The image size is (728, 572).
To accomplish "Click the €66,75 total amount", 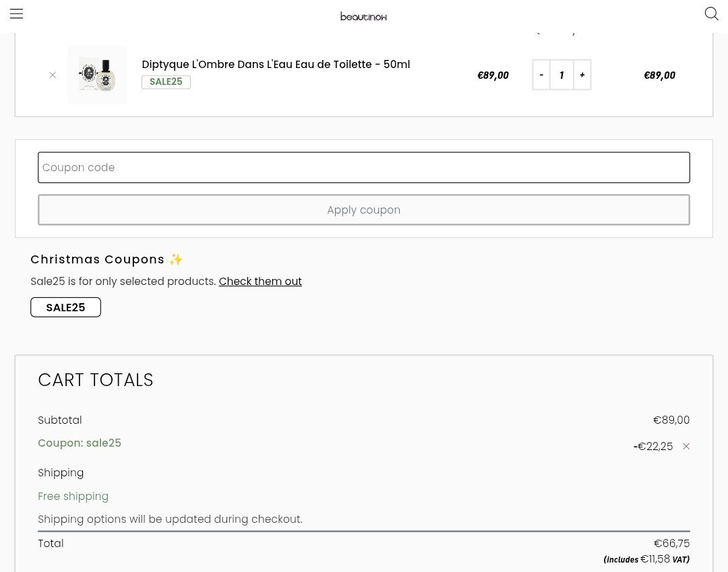I will point(671,543).
